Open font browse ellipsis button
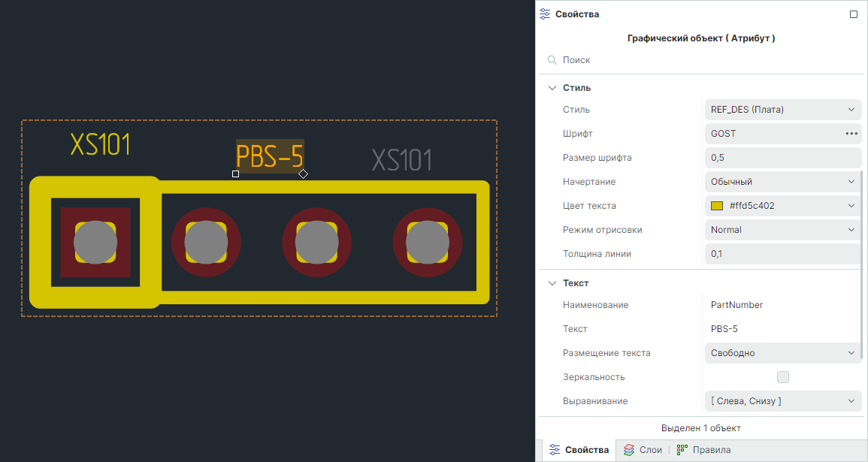The image size is (868, 462). 851,134
